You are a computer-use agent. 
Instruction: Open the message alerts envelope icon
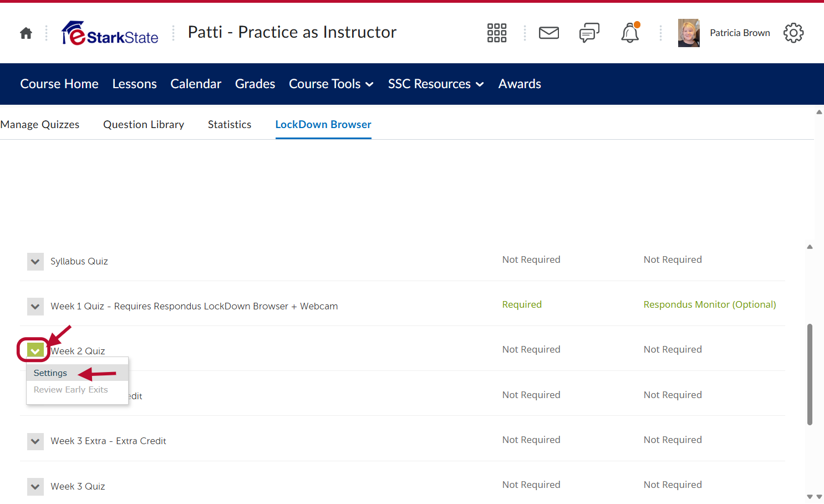[549, 33]
